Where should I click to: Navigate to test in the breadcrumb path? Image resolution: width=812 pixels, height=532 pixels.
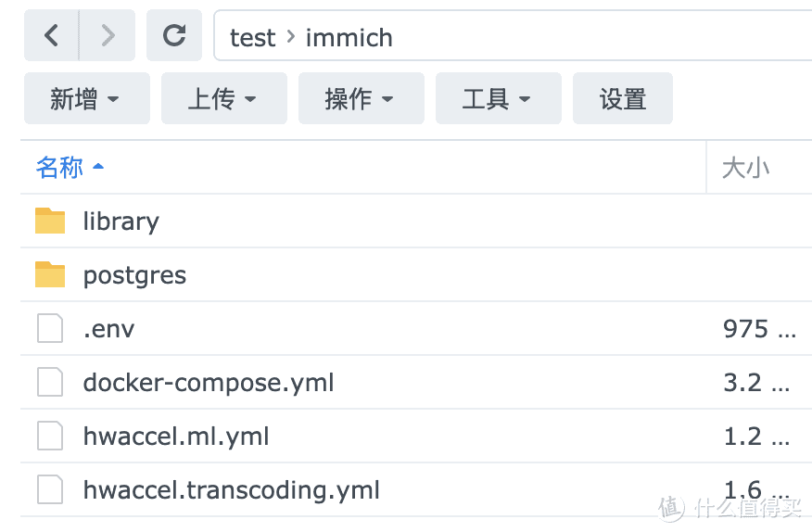(252, 38)
